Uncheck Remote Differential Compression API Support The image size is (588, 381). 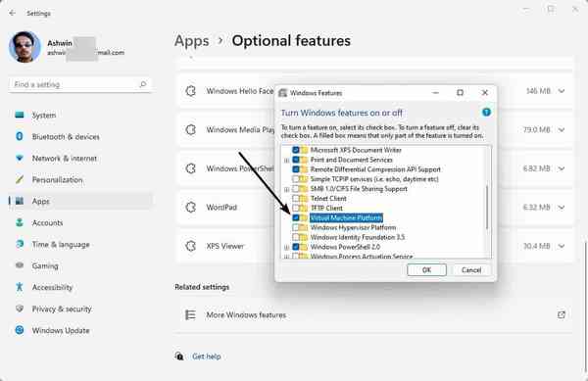(296, 169)
